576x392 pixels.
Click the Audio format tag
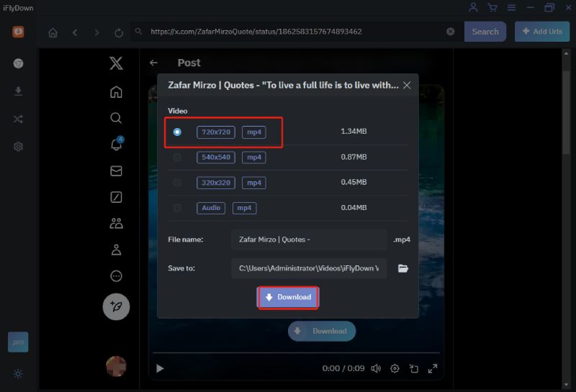(211, 208)
